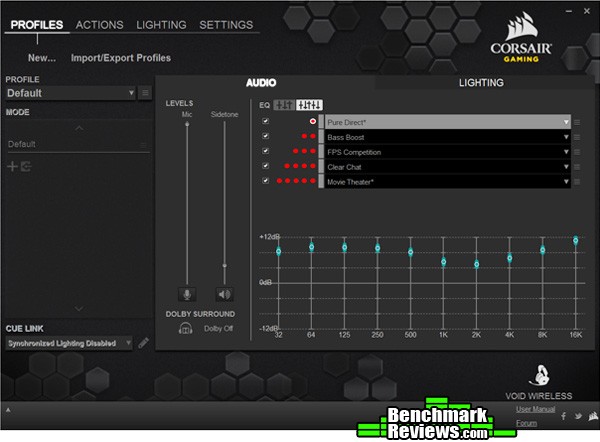Open the Pure Direct preset dropdown arrow
600x442 pixels.
click(566, 122)
